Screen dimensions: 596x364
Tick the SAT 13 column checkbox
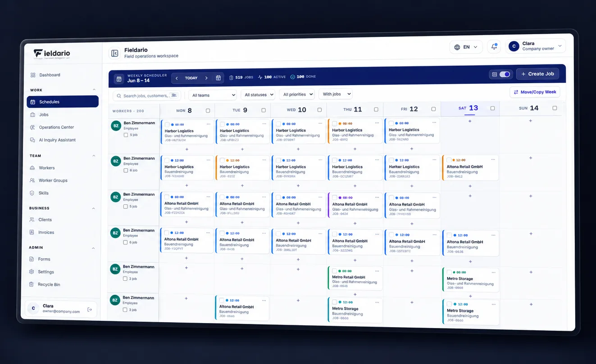tap(492, 108)
